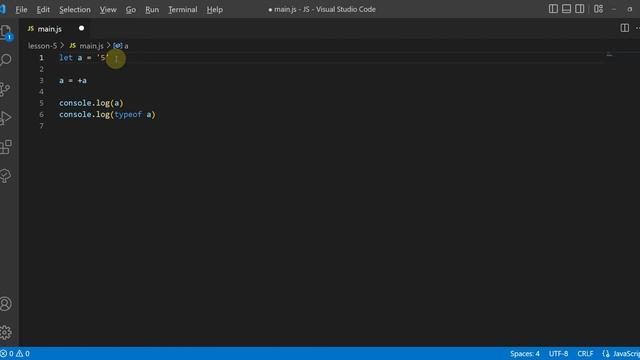The height and width of the screenshot is (360, 640).
Task: Click the restore window button
Action: (630, 9)
